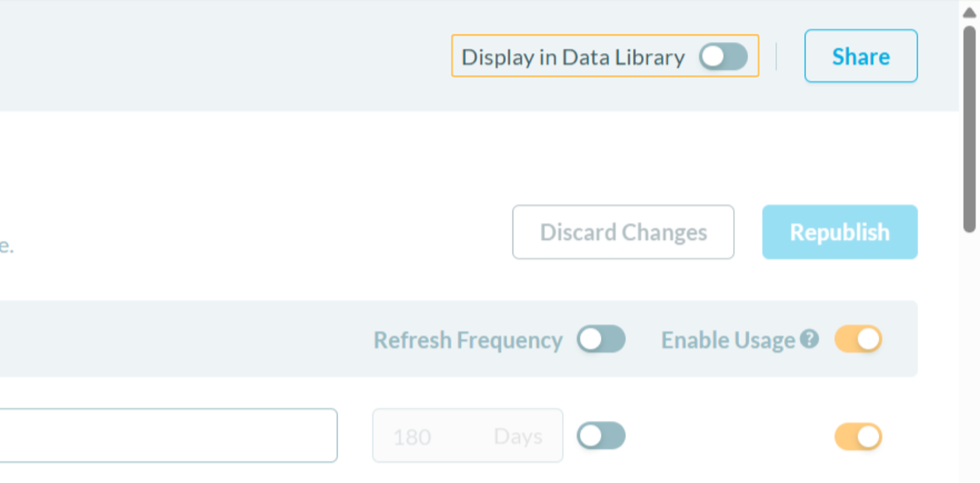
Task: Click the Republish button
Action: [x=840, y=232]
